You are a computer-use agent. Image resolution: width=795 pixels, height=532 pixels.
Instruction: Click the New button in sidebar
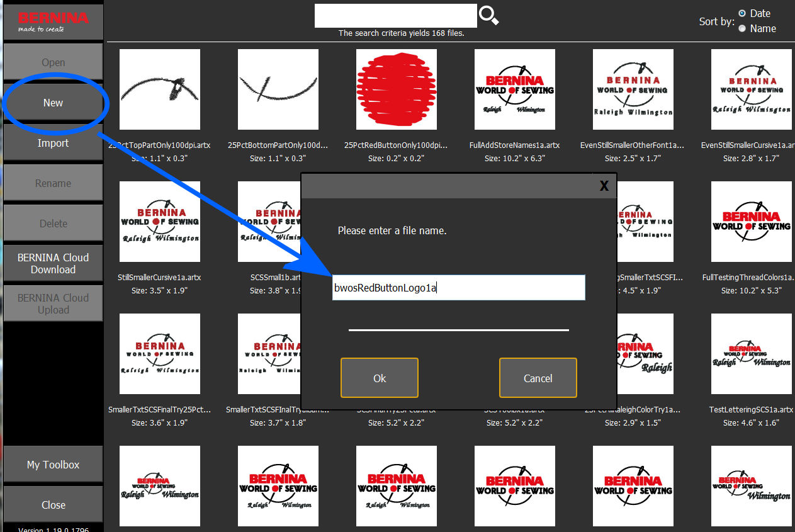tap(53, 103)
